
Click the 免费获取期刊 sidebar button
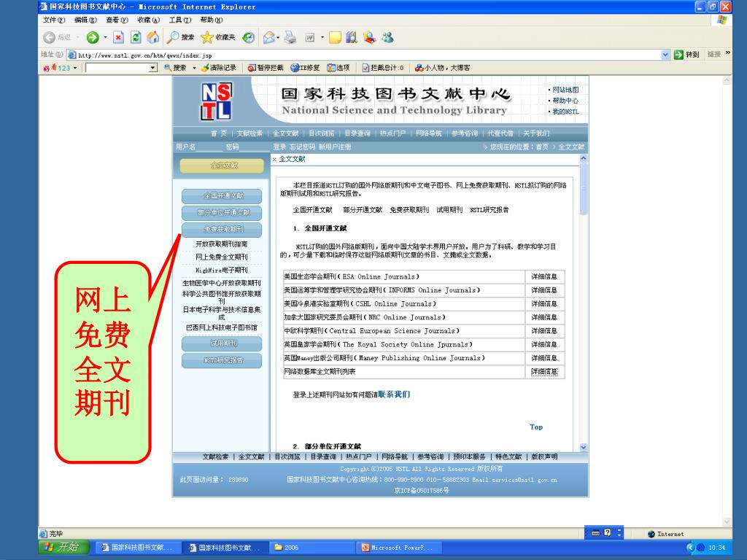(x=222, y=229)
